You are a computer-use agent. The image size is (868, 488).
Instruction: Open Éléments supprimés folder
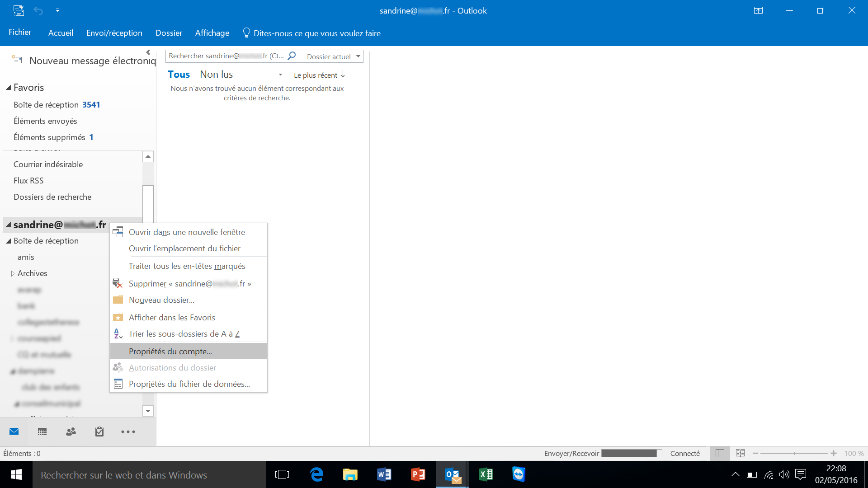[53, 137]
